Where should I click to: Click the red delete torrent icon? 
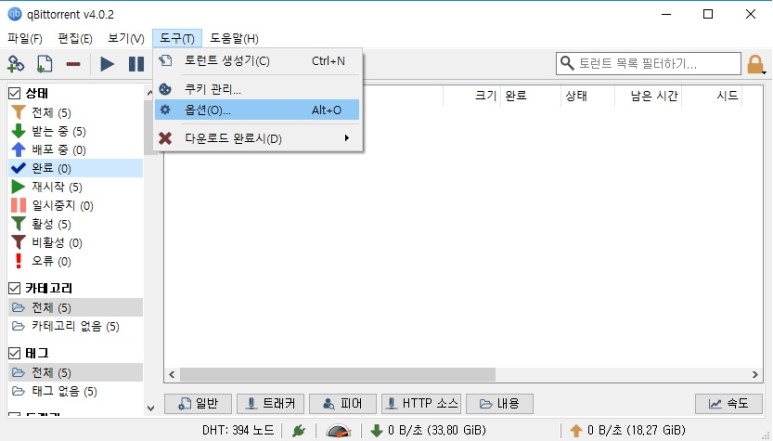click(73, 64)
